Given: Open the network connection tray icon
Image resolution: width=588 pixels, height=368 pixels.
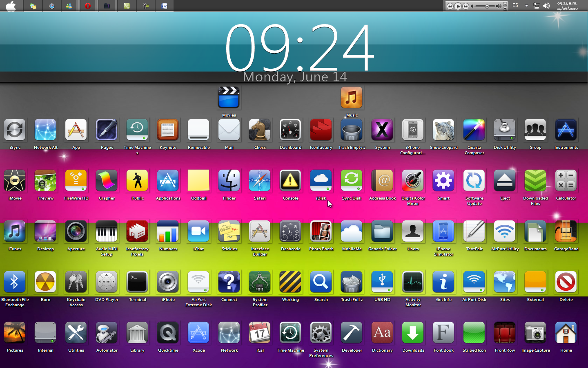Looking at the screenshot, I should [x=537, y=6].
